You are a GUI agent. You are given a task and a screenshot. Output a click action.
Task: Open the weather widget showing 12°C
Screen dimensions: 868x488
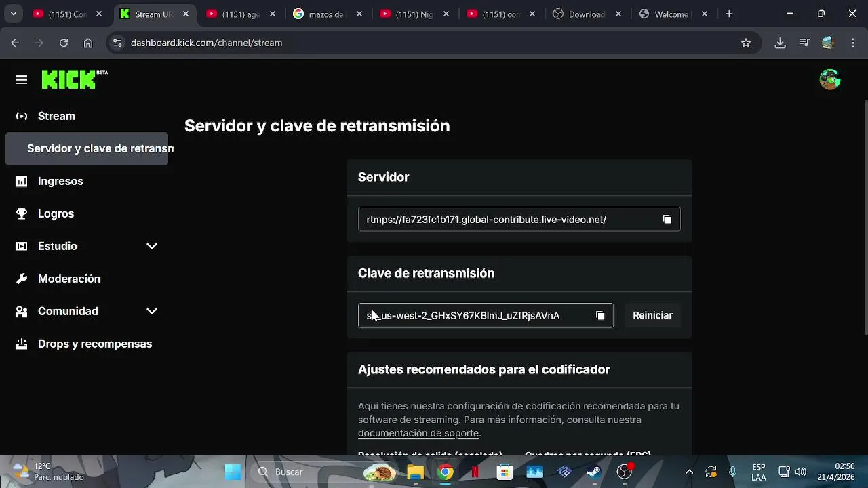[x=49, y=472]
